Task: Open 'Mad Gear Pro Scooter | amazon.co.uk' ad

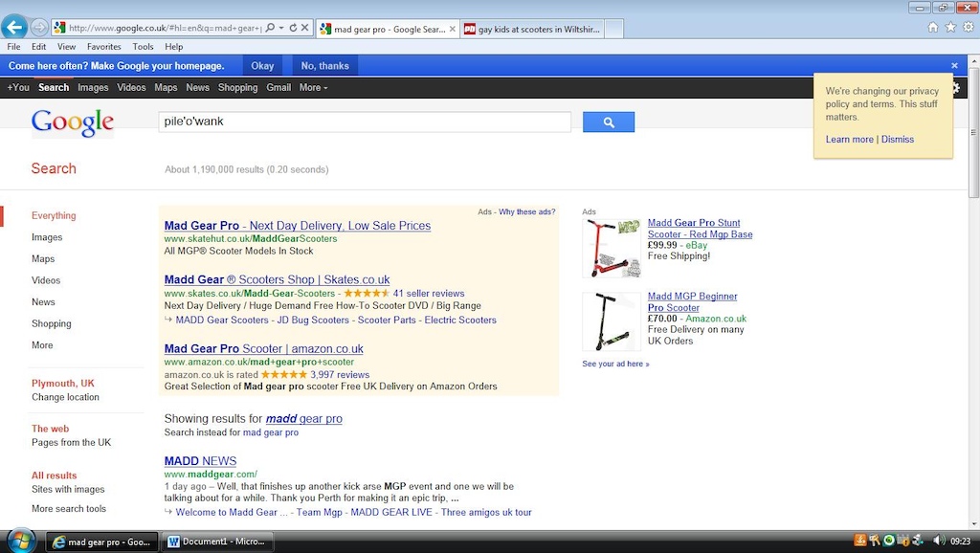Action: point(264,348)
